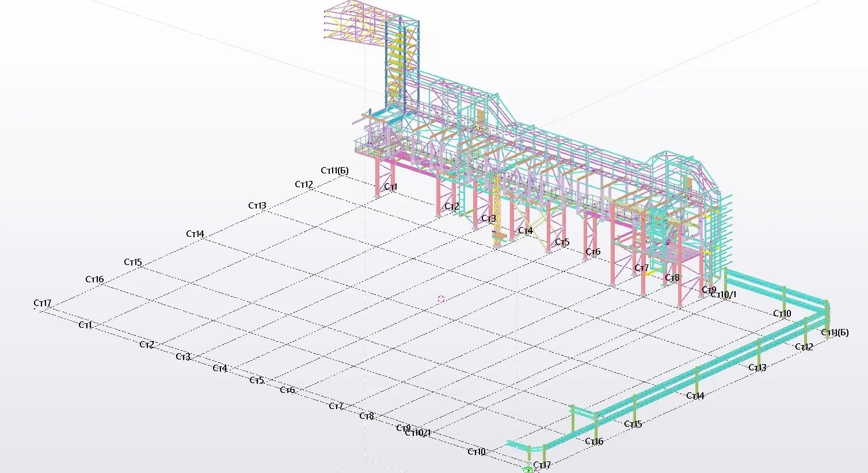Select the Ст15 label along the pipeline

click(633, 424)
